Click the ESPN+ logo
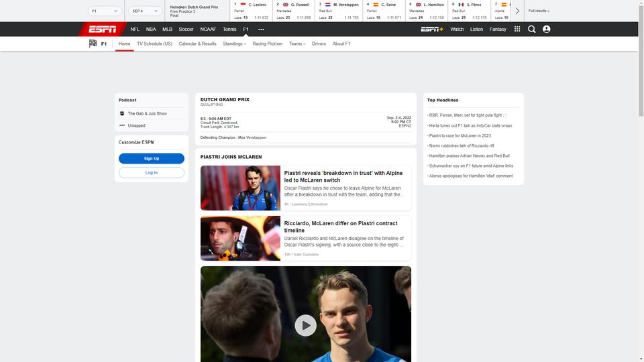 431,29
